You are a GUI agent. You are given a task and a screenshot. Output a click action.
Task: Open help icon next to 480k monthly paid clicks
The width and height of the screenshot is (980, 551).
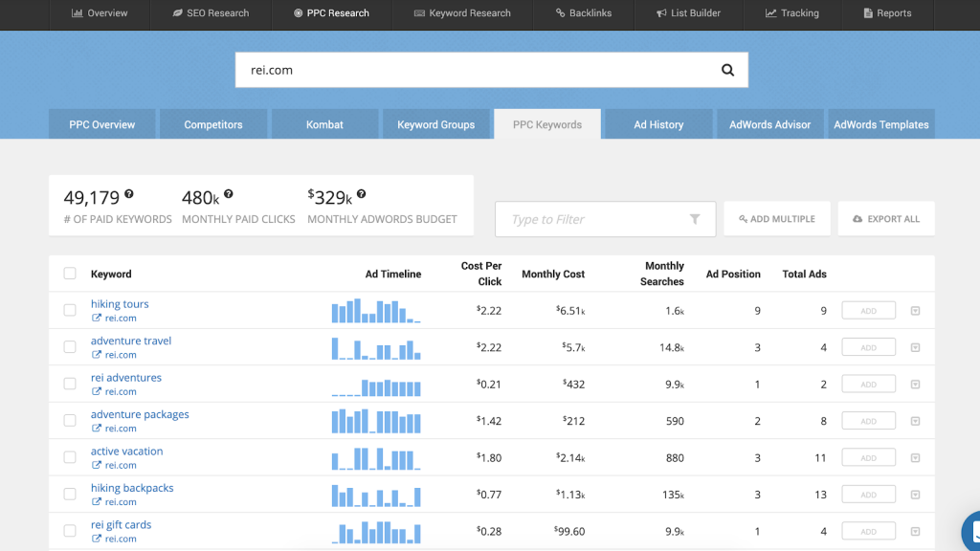click(x=229, y=194)
